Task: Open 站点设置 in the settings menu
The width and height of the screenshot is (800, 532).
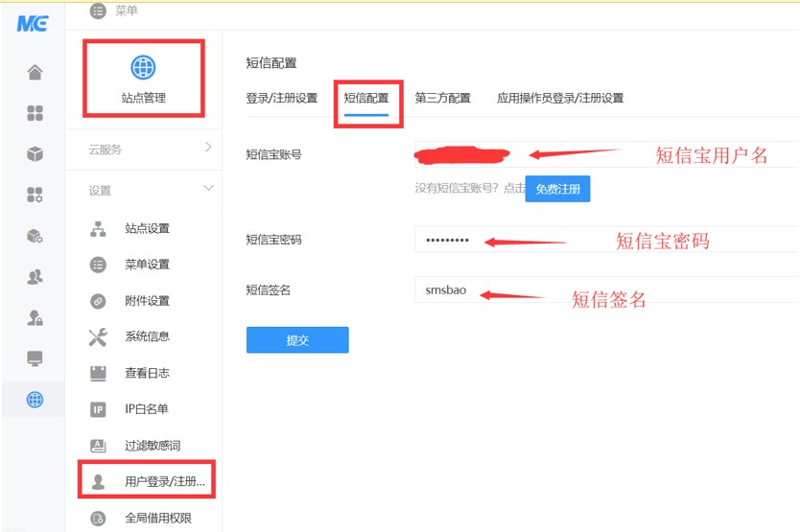Action: (147, 228)
